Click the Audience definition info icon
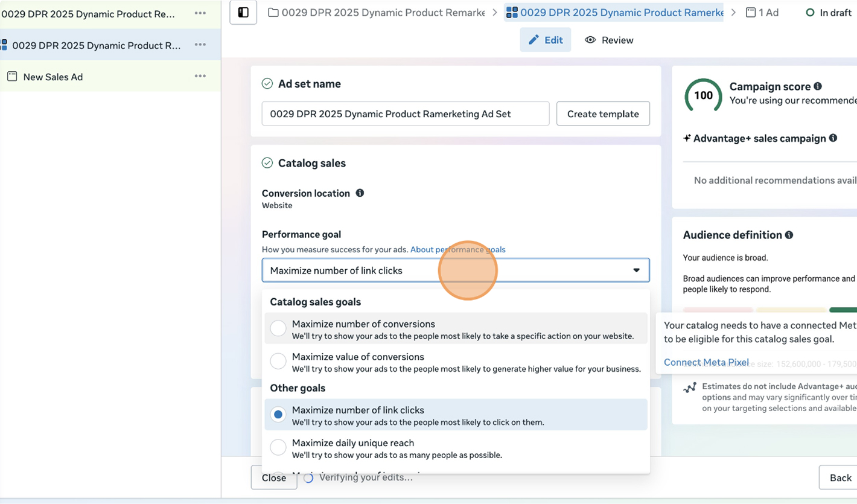Image resolution: width=857 pixels, height=504 pixels. [x=789, y=235]
